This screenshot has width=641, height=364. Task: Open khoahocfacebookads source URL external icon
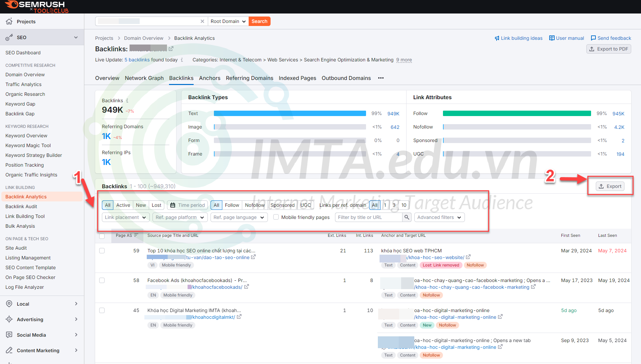(247, 287)
